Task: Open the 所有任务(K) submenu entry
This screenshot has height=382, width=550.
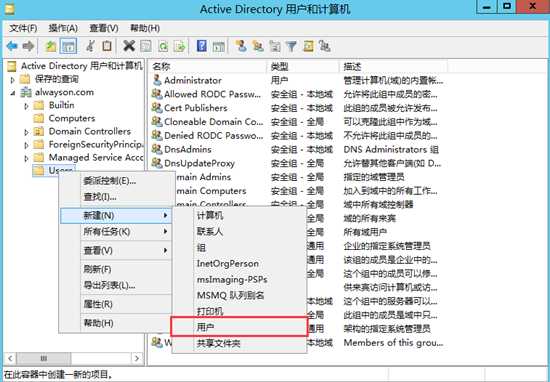Action: (116, 232)
